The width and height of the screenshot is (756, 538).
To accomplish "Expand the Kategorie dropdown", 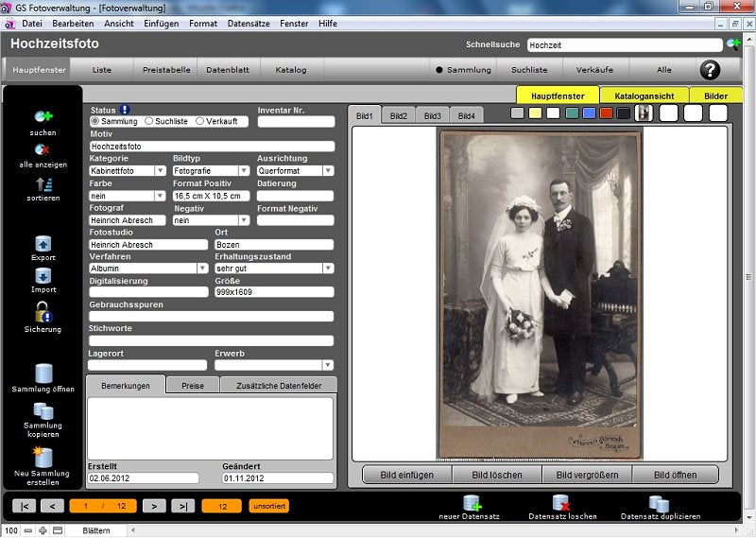I will 161,171.
